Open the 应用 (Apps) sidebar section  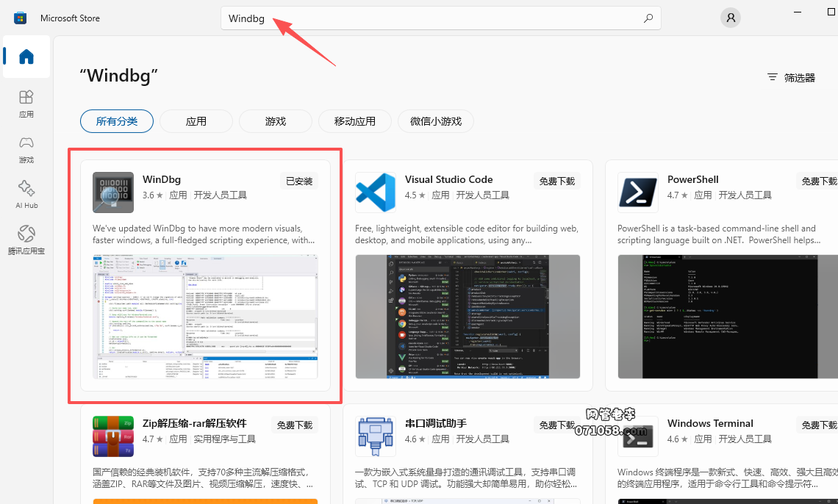(26, 104)
